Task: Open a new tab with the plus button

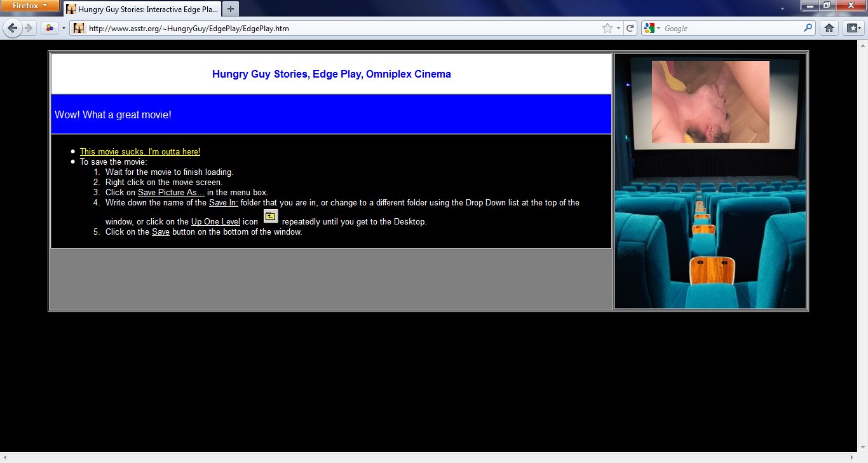Action: (229, 9)
